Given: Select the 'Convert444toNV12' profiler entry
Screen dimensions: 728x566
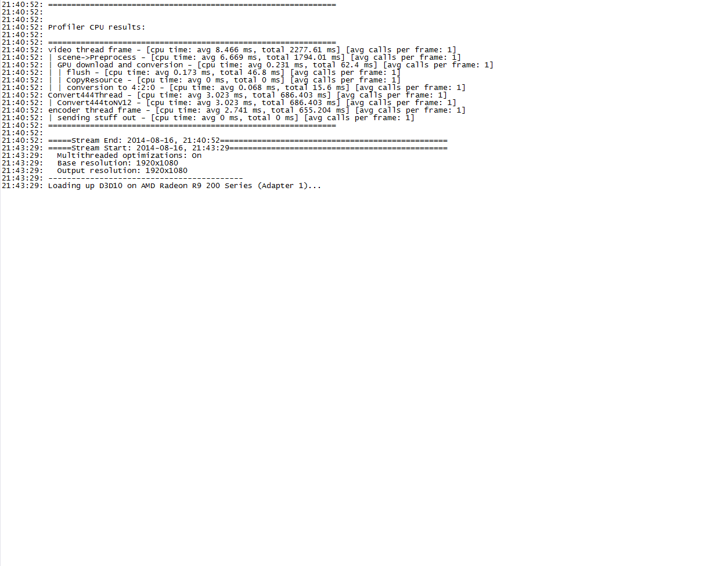Looking at the screenshot, I should point(252,103).
